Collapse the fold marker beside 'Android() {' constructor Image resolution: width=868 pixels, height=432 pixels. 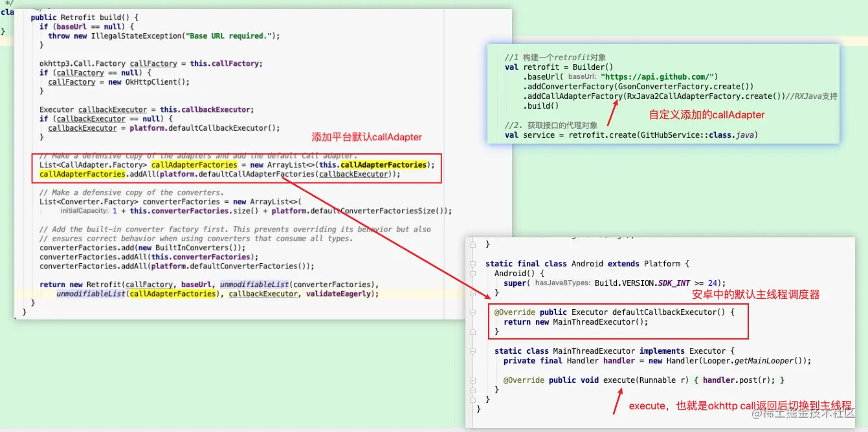tap(473, 274)
